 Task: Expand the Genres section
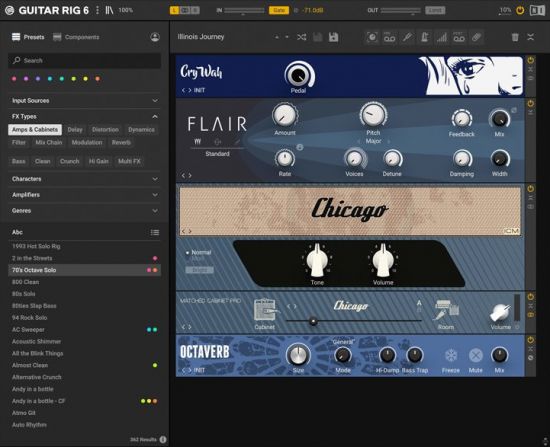click(x=84, y=211)
